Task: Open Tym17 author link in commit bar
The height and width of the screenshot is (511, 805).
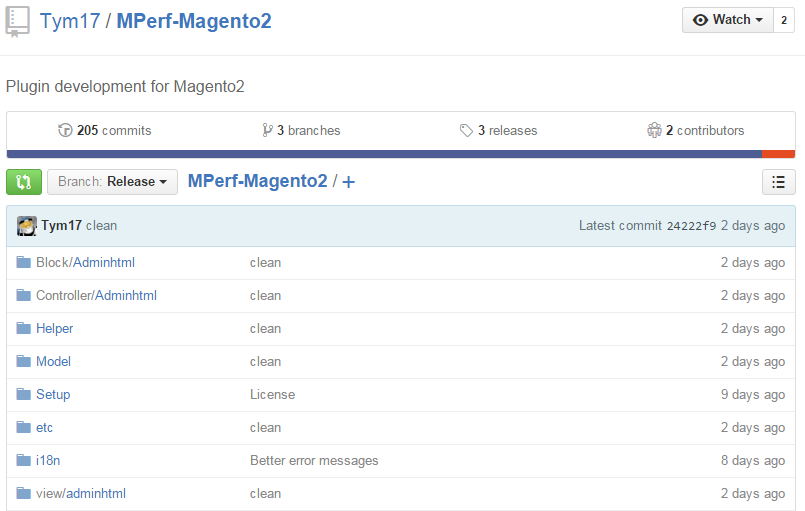Action: click(61, 225)
